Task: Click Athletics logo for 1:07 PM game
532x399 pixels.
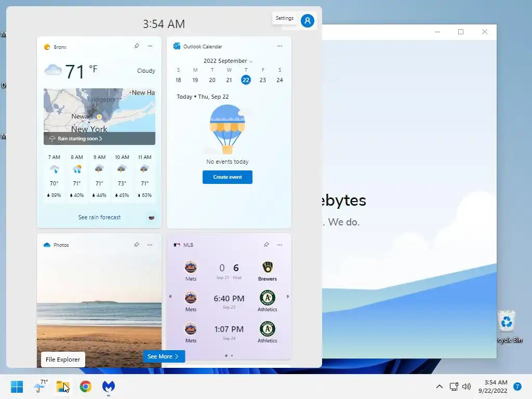Action: 268,329
